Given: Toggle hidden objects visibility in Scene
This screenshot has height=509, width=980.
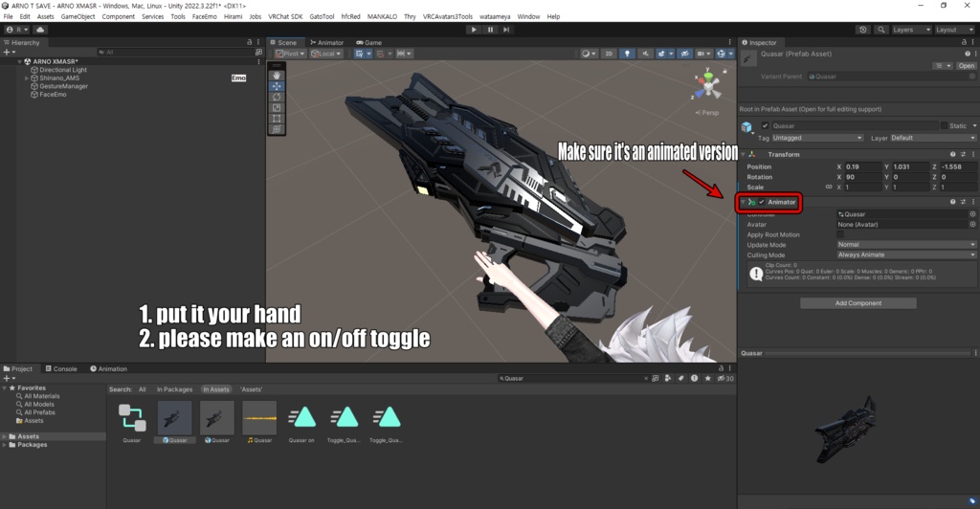Looking at the screenshot, I should click(x=684, y=54).
